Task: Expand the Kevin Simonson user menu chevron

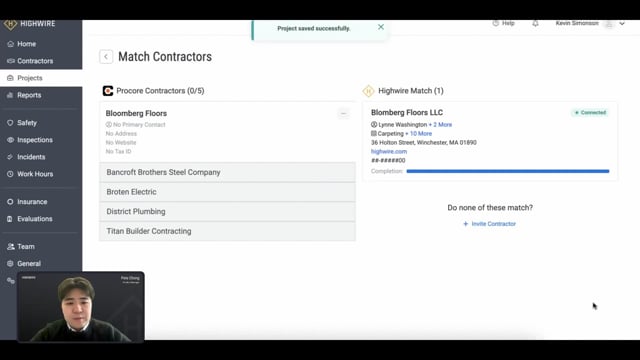Action: click(x=622, y=24)
